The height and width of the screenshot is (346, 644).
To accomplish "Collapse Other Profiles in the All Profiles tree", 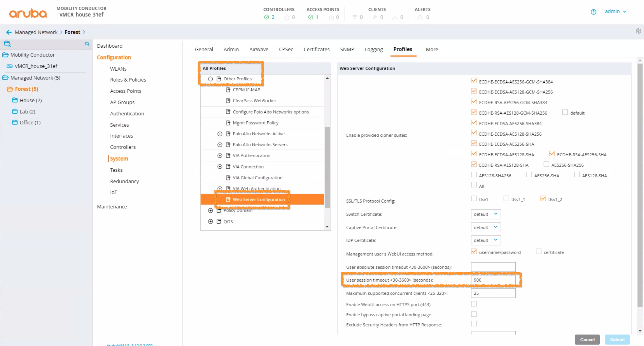I will [210, 78].
